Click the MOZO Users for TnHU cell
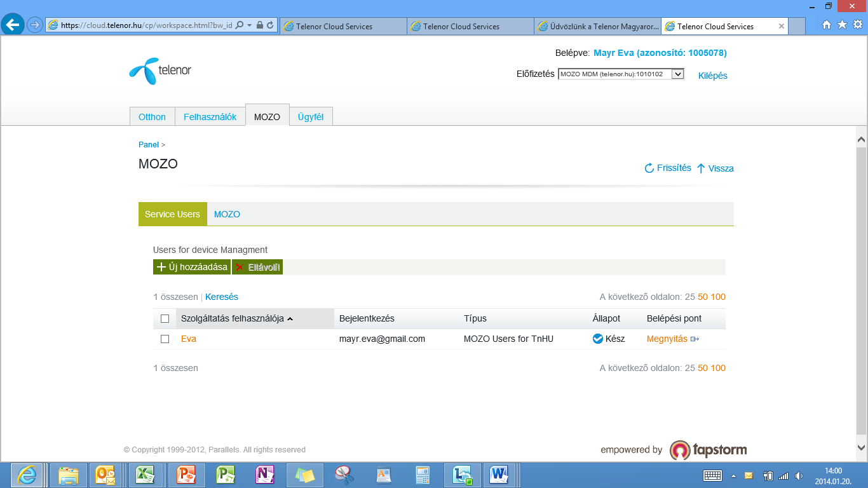Screen dimensions: 868x488 (x=508, y=339)
